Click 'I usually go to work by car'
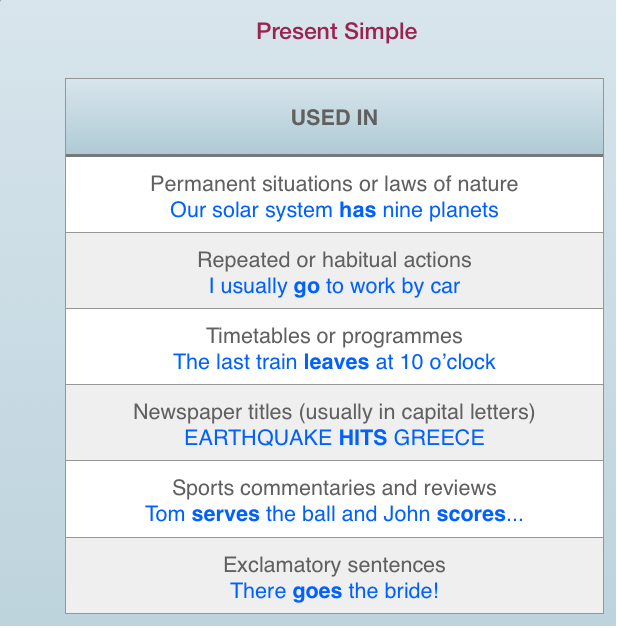618x628 pixels. click(x=334, y=286)
